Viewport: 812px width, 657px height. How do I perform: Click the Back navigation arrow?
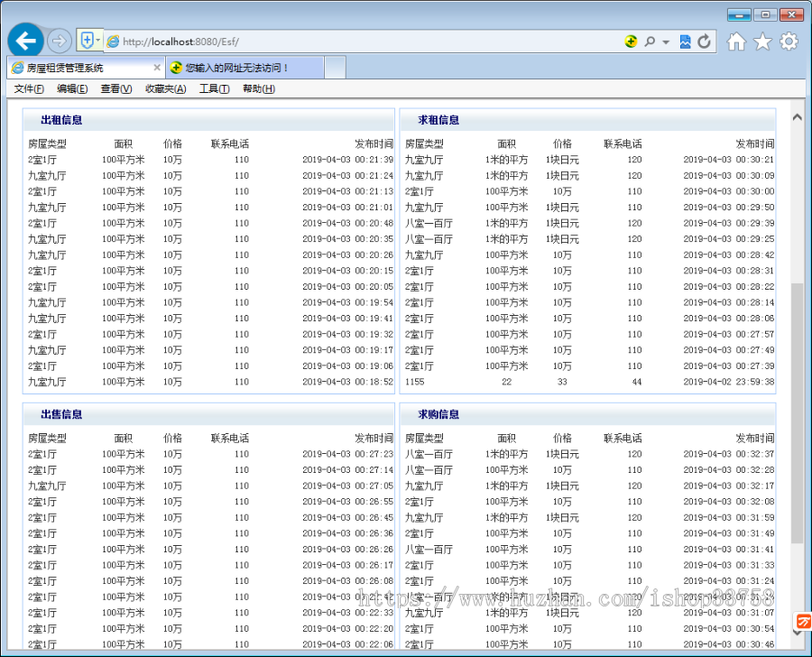(x=25, y=41)
